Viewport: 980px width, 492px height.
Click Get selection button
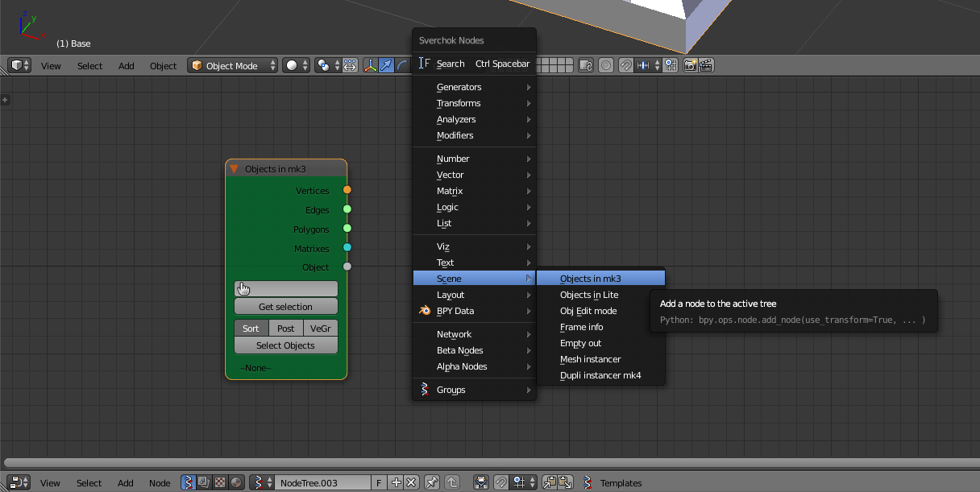tap(286, 307)
